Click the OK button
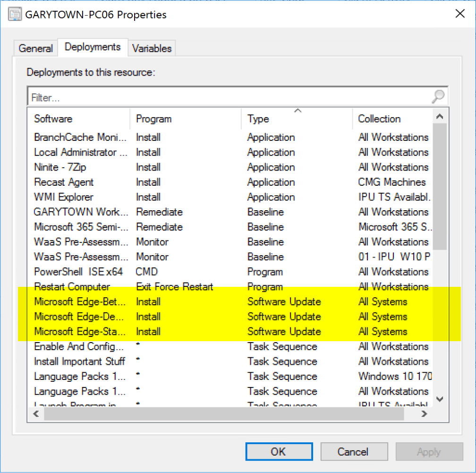This screenshot has width=476, height=473. click(279, 451)
